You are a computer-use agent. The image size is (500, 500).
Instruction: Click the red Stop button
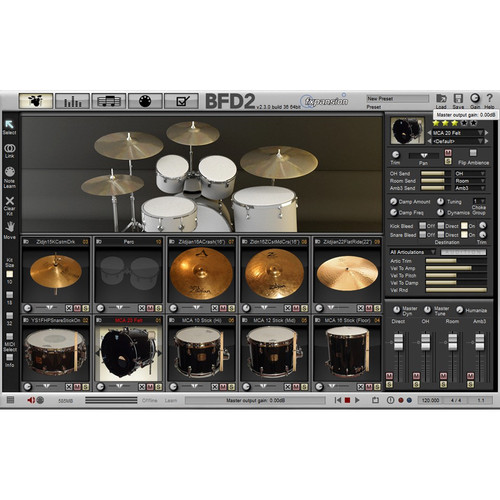tap(347, 400)
